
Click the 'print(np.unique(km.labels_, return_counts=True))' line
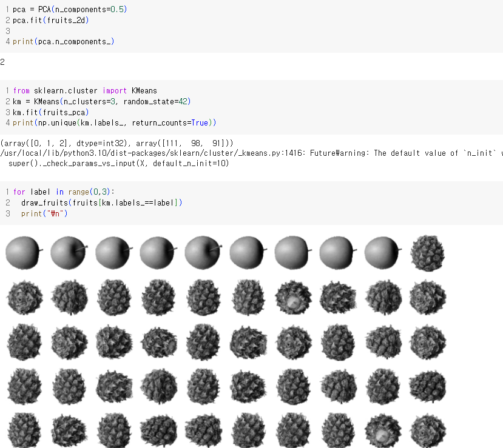[x=114, y=122]
